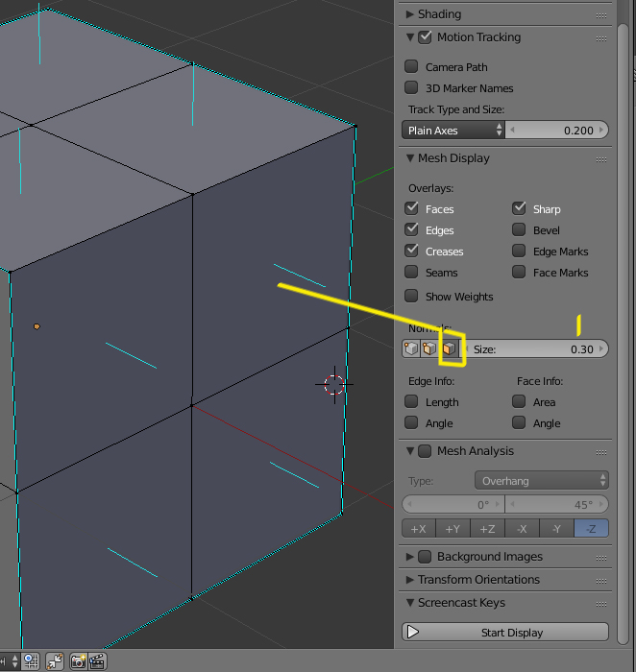Click the automerge editing arrows icon

pyautogui.click(x=55, y=661)
